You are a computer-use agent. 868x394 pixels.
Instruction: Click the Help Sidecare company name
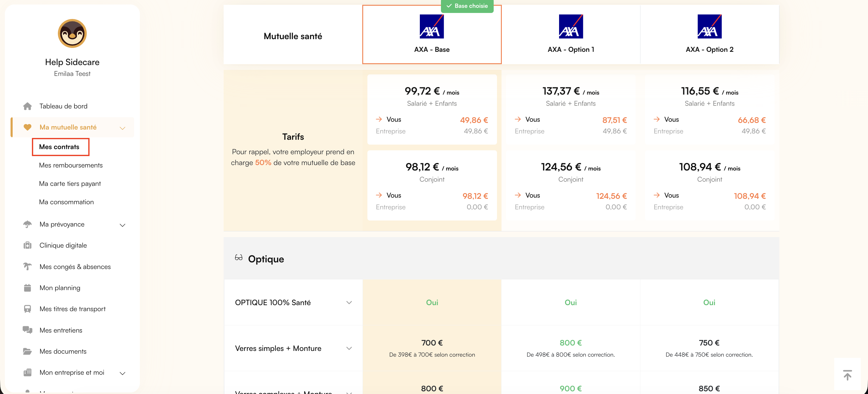72,62
